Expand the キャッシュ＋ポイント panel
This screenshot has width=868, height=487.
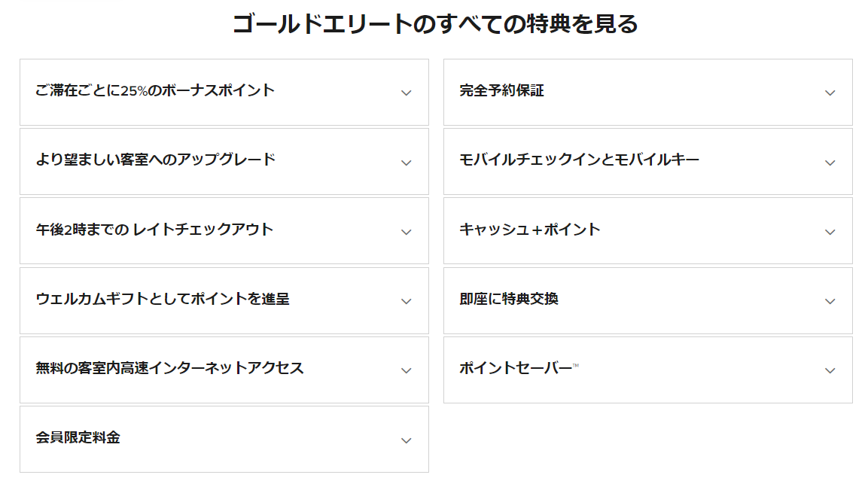(830, 231)
